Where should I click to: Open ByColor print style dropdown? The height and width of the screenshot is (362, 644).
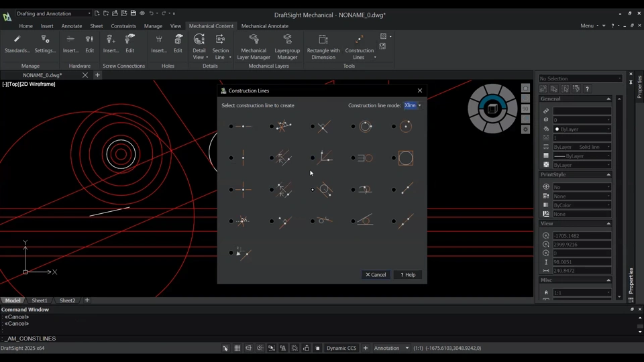coord(582,205)
